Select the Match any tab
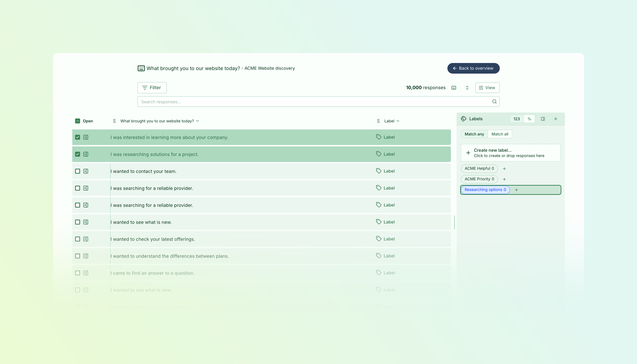Image resolution: width=637 pixels, height=364 pixels. (474, 134)
